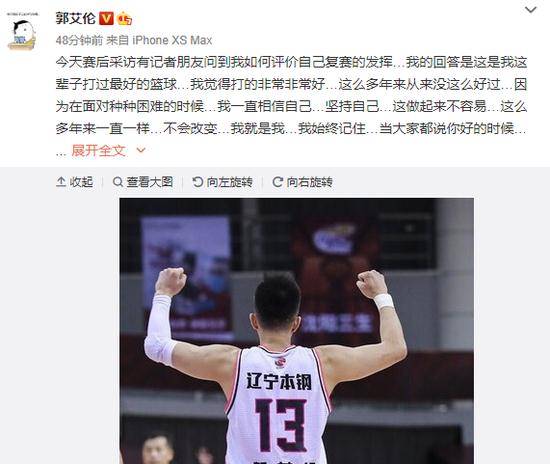550x464 pixels.
Task: Rotate picture right with 向右旋转
Action: (302, 182)
